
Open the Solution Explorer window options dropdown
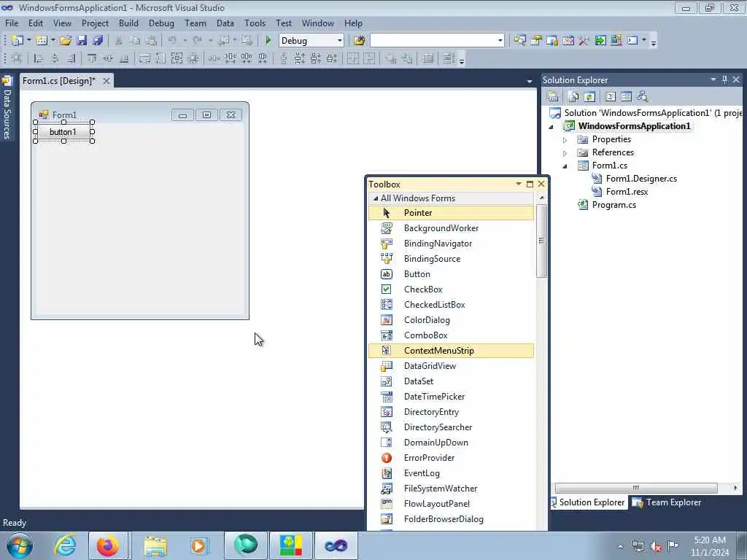pyautogui.click(x=713, y=79)
